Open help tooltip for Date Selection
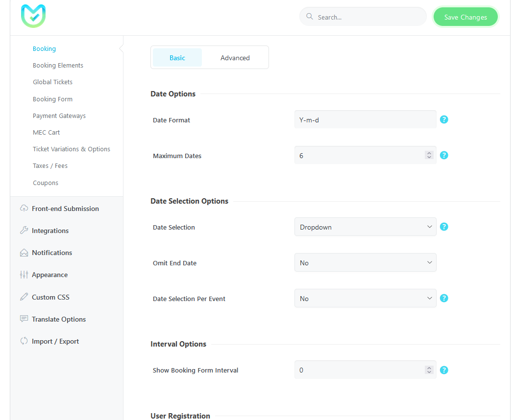 pos(443,227)
